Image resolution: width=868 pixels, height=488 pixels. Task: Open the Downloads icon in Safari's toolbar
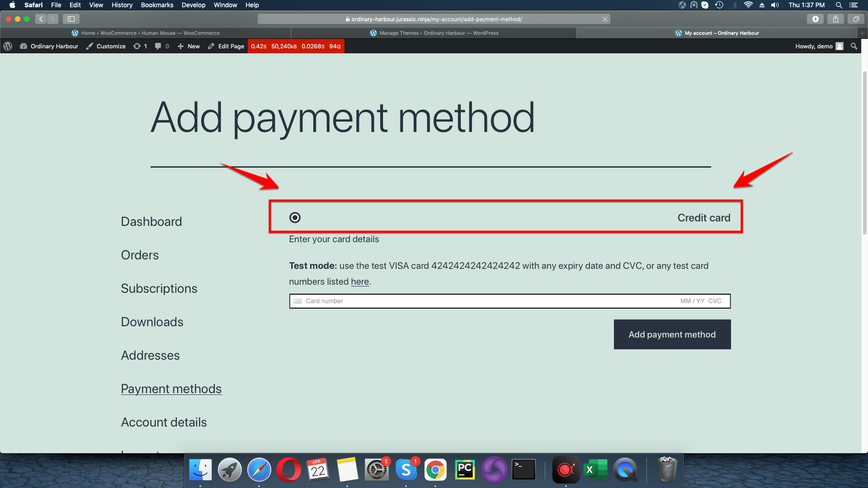tap(815, 19)
